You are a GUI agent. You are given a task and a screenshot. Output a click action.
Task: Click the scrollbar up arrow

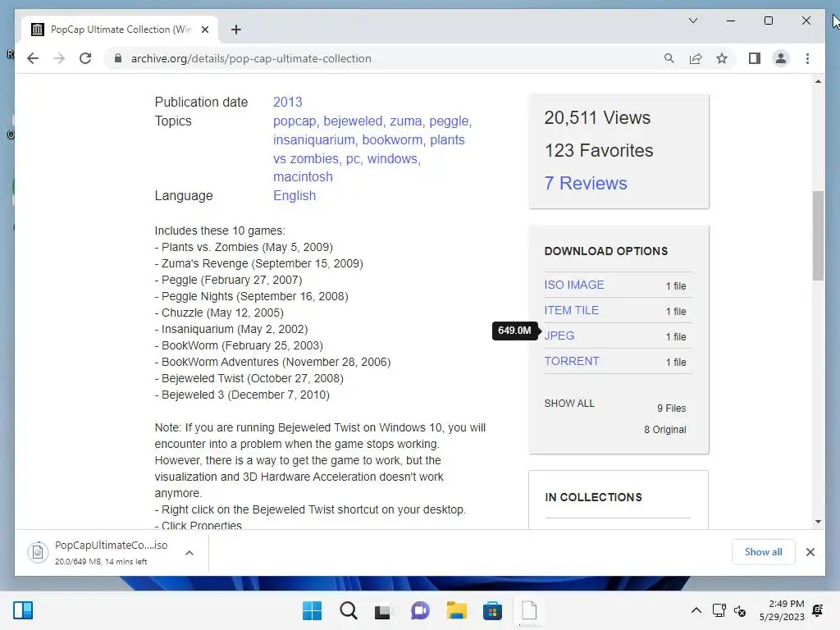click(818, 81)
